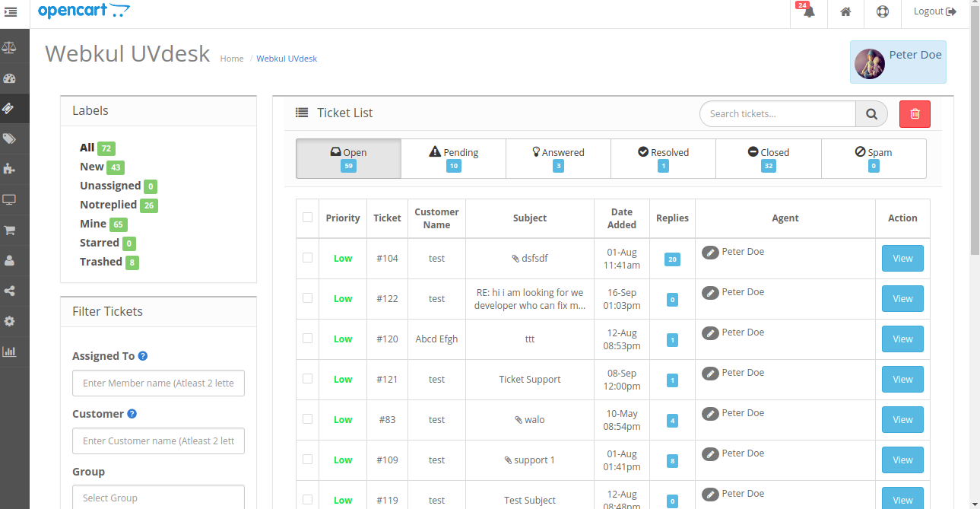
Task: Click the home icon in the top bar
Action: (845, 13)
